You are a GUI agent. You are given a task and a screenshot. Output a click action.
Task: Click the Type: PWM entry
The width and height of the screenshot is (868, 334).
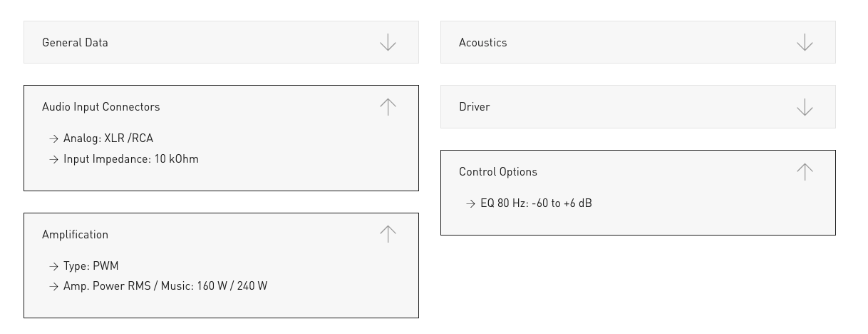click(91, 266)
